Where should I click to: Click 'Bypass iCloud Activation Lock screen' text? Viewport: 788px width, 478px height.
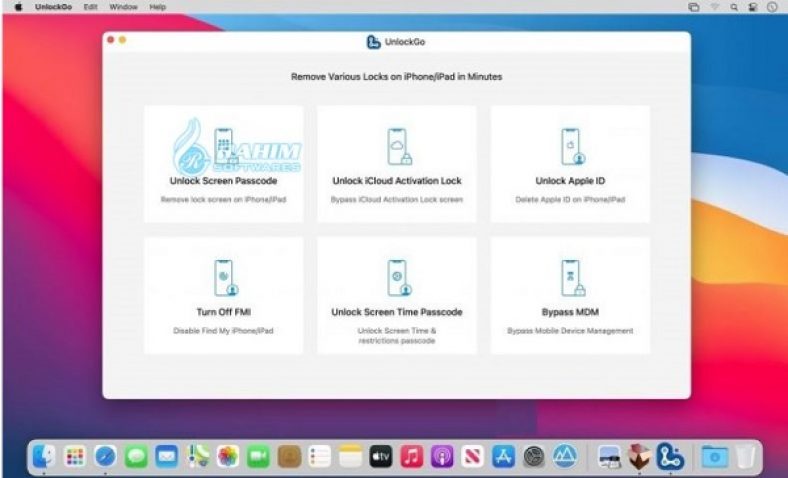(397, 200)
